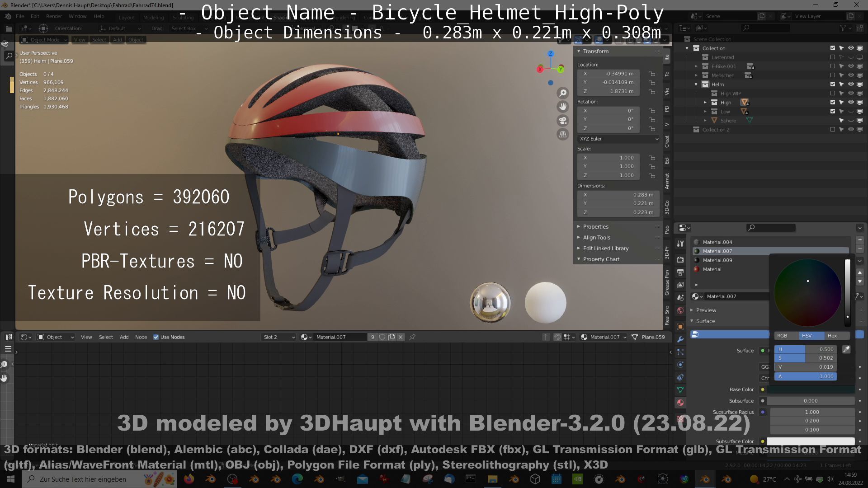Open the XYZ Euler rotation mode dropdown
The height and width of the screenshot is (488, 868).
[x=618, y=139]
